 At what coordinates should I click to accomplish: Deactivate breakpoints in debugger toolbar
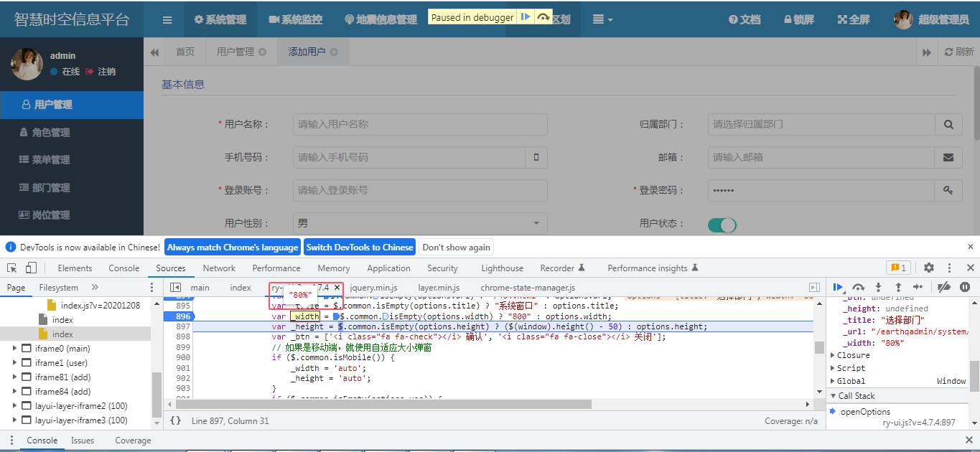tap(944, 287)
